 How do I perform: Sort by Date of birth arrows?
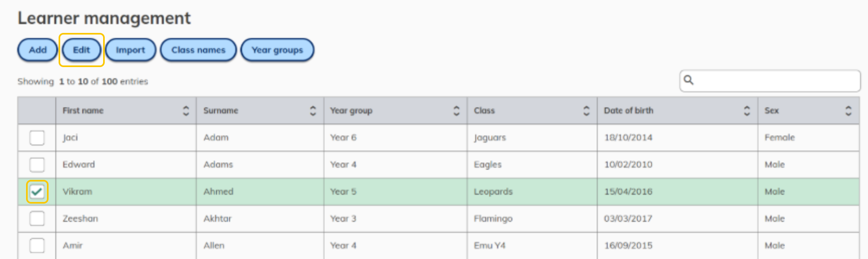(x=747, y=110)
